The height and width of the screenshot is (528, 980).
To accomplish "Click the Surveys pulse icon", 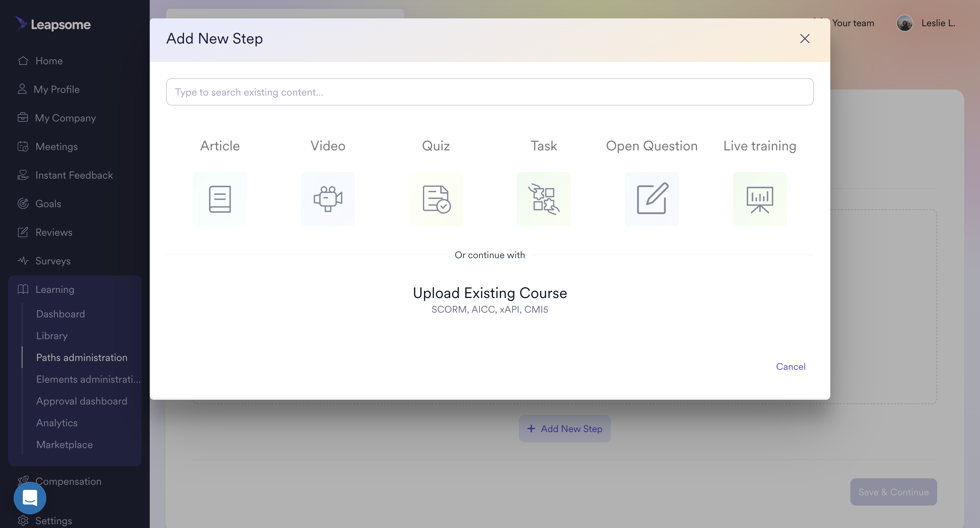I will (x=23, y=261).
